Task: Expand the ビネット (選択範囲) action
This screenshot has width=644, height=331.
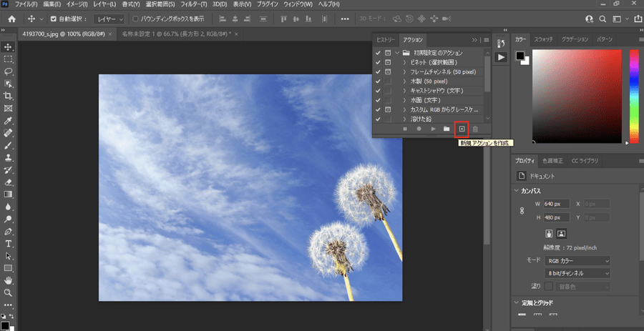Action: (x=404, y=63)
